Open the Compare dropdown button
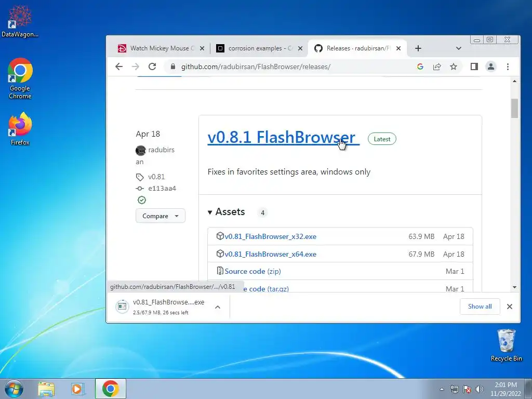The height and width of the screenshot is (399, 532). (x=161, y=216)
